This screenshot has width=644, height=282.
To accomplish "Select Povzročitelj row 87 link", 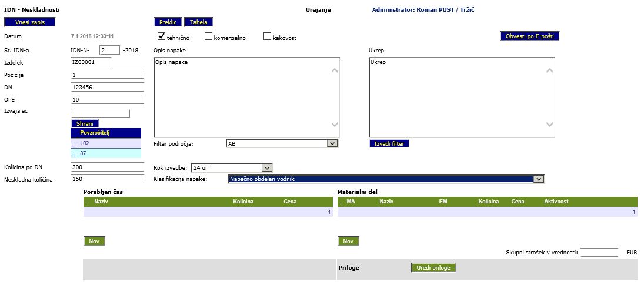I will (74, 153).
